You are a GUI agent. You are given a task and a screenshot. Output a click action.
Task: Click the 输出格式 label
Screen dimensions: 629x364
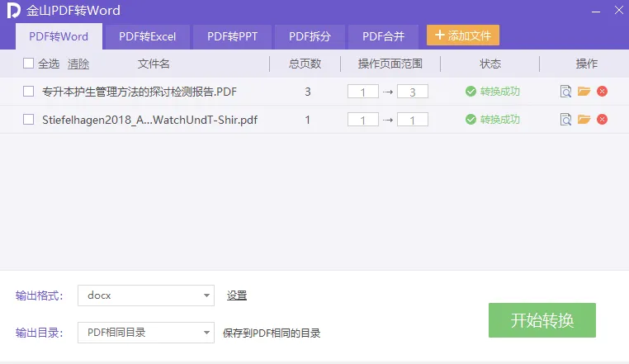[40, 295]
